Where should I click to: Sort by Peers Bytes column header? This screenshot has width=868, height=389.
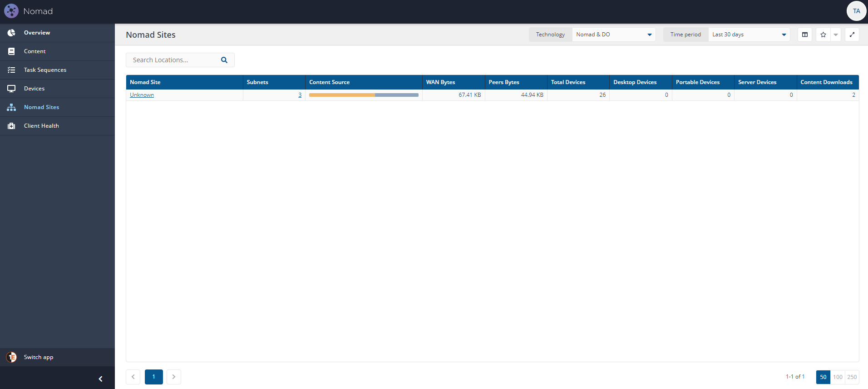tap(516, 82)
